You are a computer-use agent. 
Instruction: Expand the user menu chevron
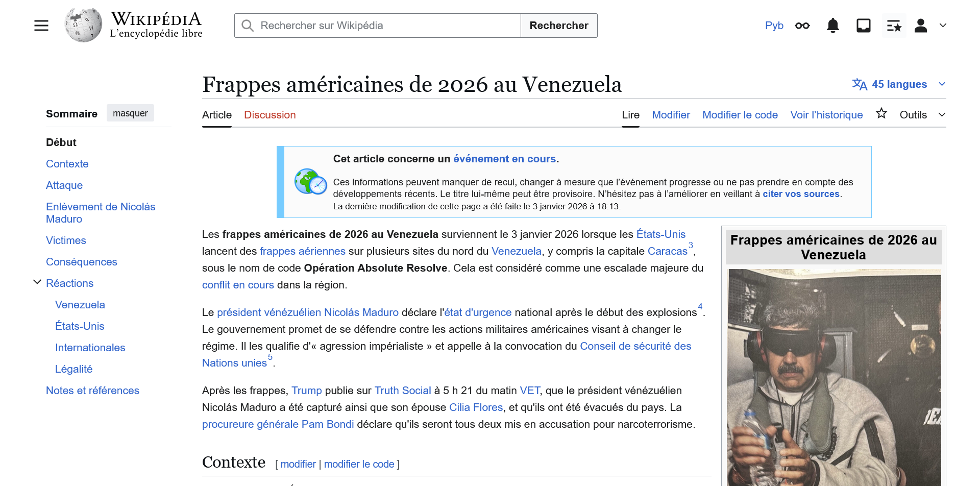click(943, 26)
